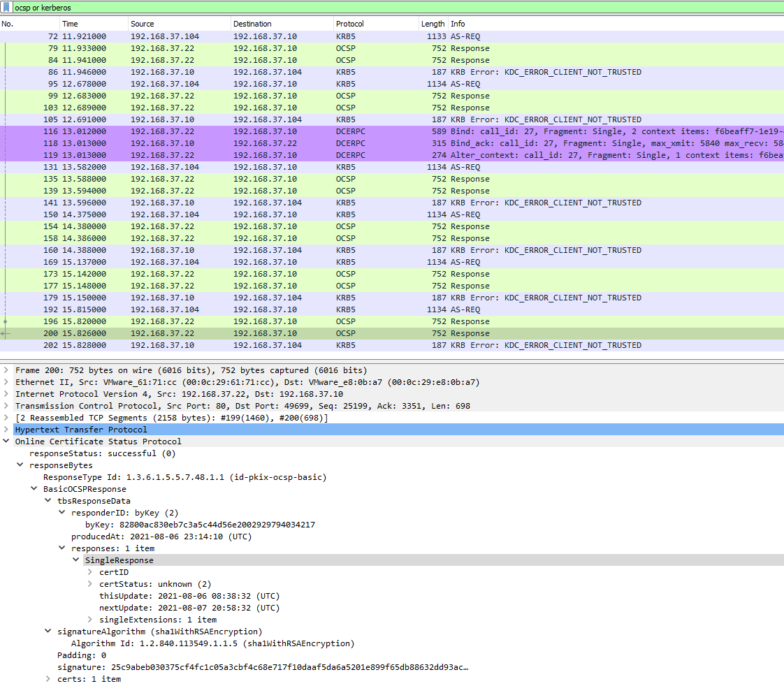Expand the Frame 200 details node
784x693 pixels.
coord(6,370)
